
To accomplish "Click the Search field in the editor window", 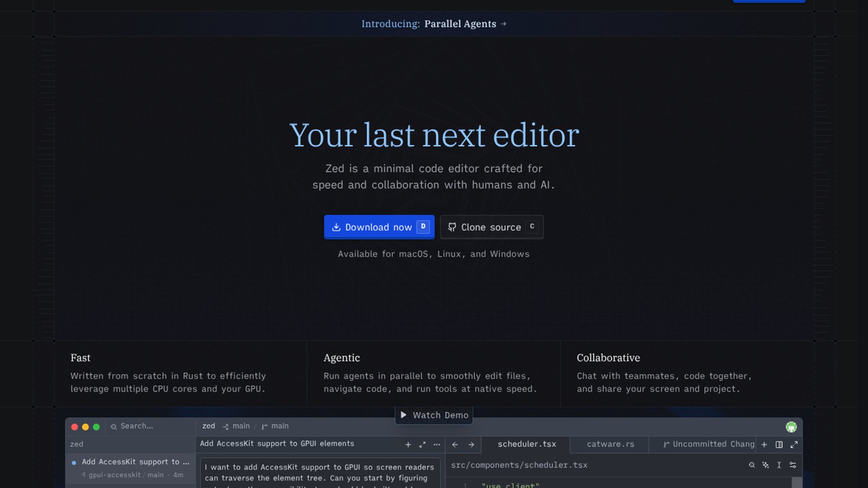I will click(151, 426).
